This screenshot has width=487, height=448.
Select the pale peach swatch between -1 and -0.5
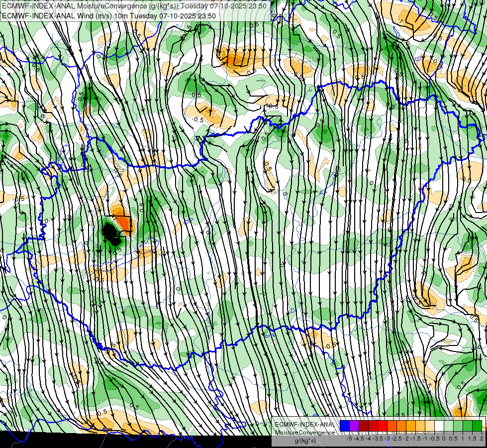[x=430, y=426]
